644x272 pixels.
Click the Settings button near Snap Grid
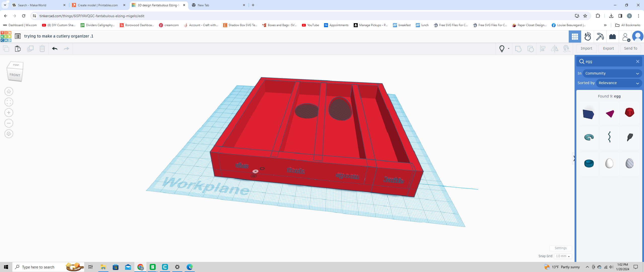pos(560,248)
